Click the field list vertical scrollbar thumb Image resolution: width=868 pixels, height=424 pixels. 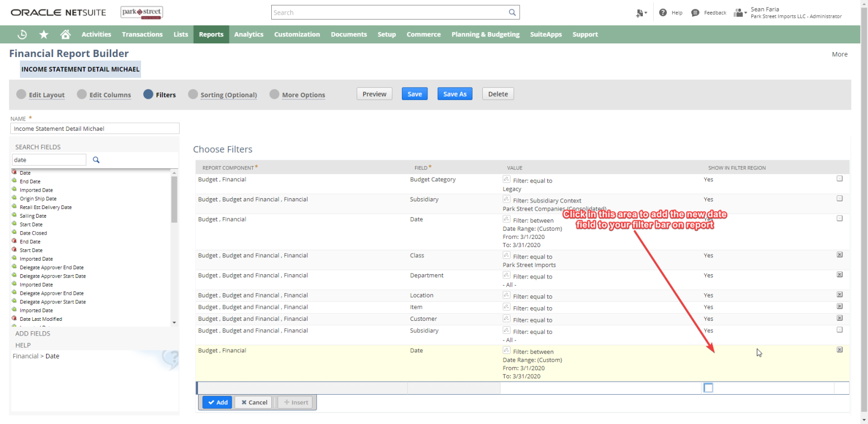174,199
